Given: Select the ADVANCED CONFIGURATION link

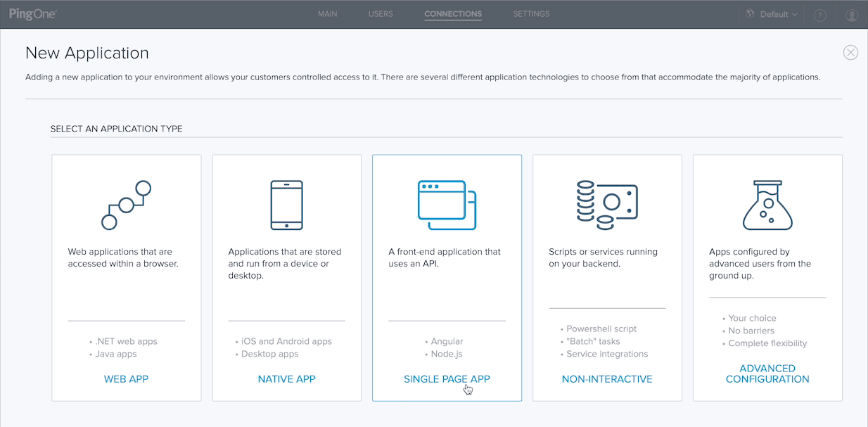Looking at the screenshot, I should (x=767, y=374).
